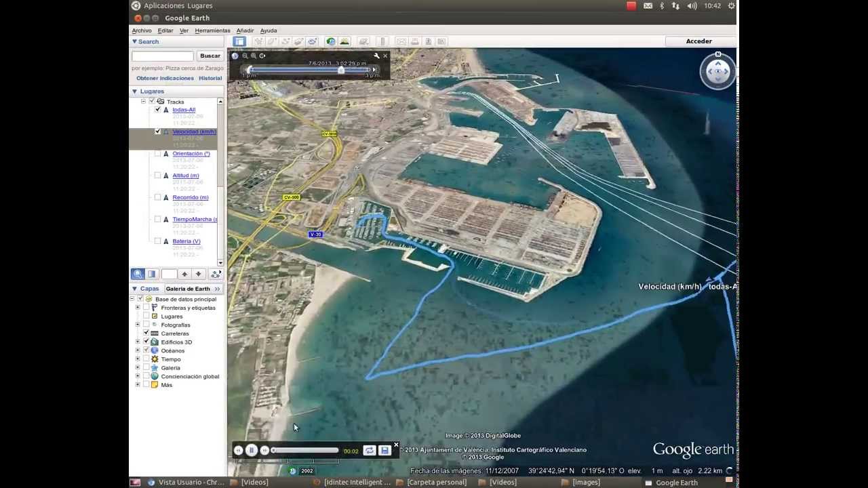This screenshot has width=868, height=488.
Task: Click the view in Google Maps icon
Action: tap(441, 41)
